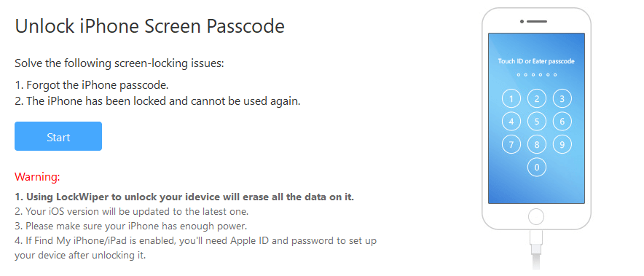
Task: Click the blue Start button
Action: [x=58, y=136]
